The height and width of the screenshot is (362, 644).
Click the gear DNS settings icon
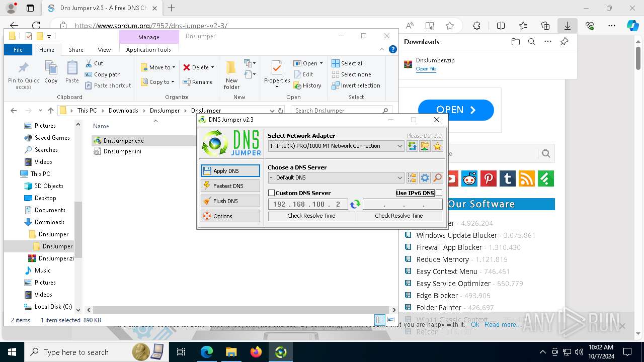pyautogui.click(x=425, y=177)
